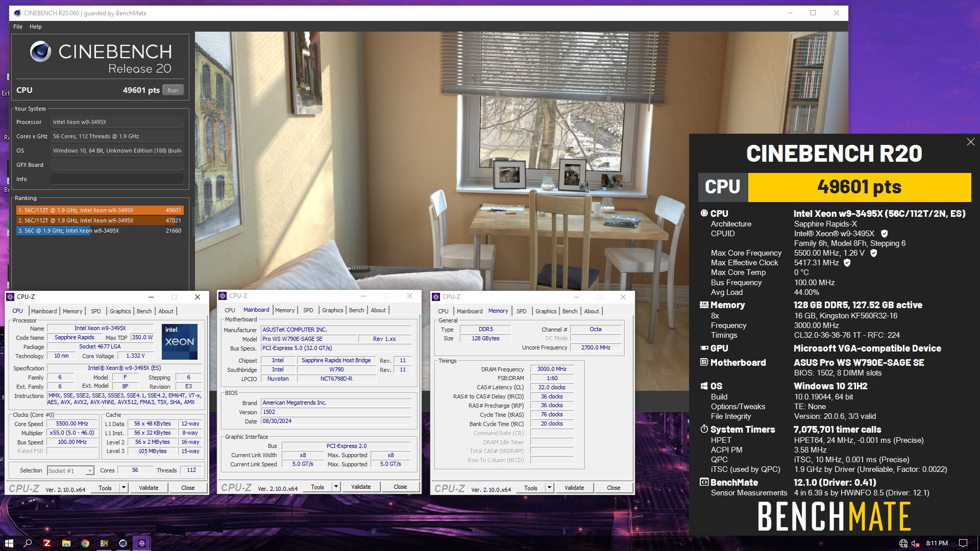
Task: Minimize the Cinebench window
Action: click(790, 13)
